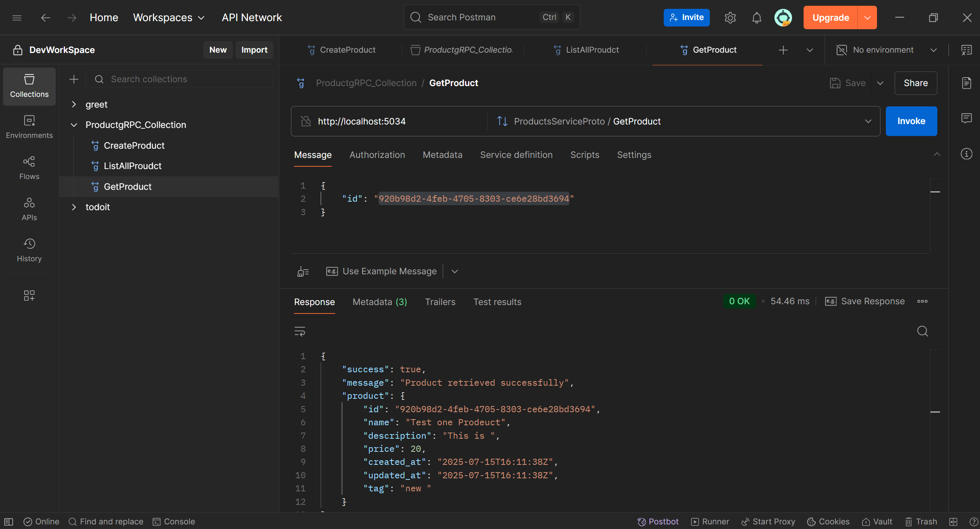Toggle the TLS lock icon beside URL
Screen dimensions: 980x529
pos(306,121)
